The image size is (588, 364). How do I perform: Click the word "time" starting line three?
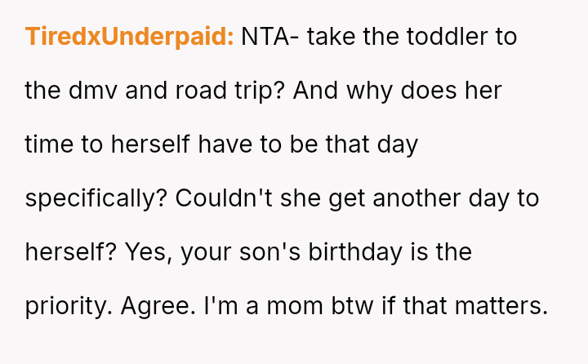tap(50, 144)
